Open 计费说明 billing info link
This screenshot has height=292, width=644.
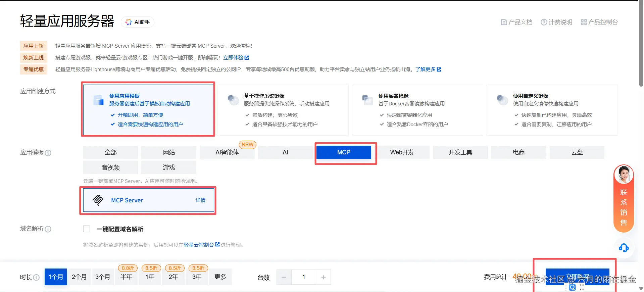pyautogui.click(x=556, y=22)
